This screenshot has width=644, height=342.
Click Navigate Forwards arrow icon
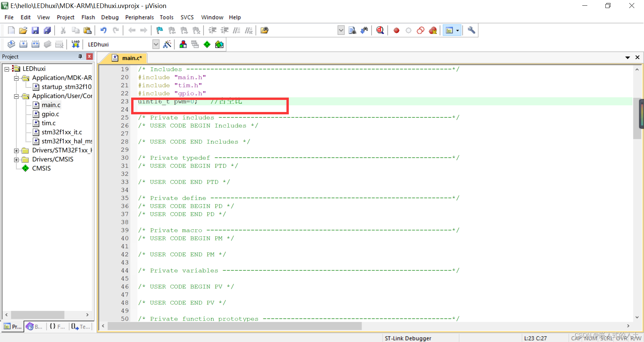click(x=144, y=31)
